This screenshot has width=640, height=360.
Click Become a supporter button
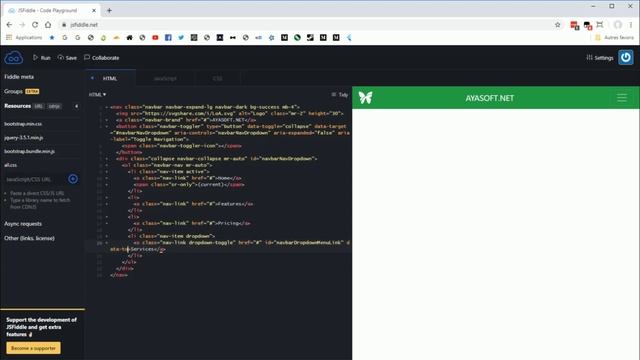pyautogui.click(x=33, y=348)
